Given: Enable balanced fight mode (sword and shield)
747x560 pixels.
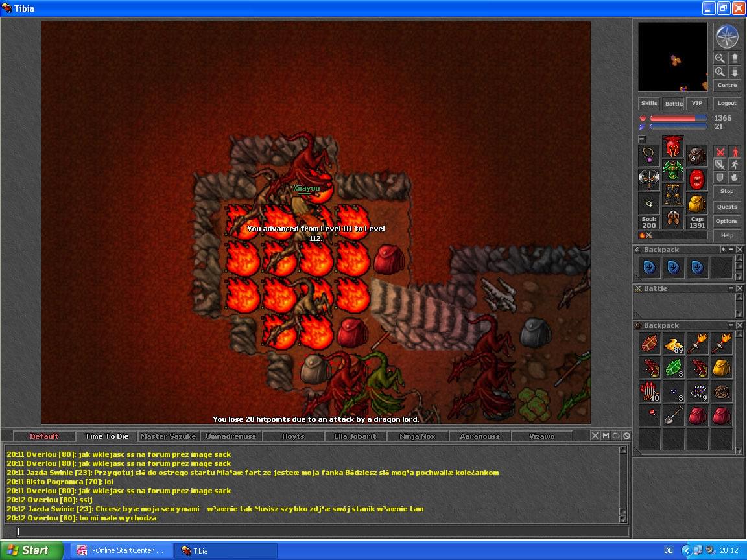Looking at the screenshot, I should tap(720, 165).
